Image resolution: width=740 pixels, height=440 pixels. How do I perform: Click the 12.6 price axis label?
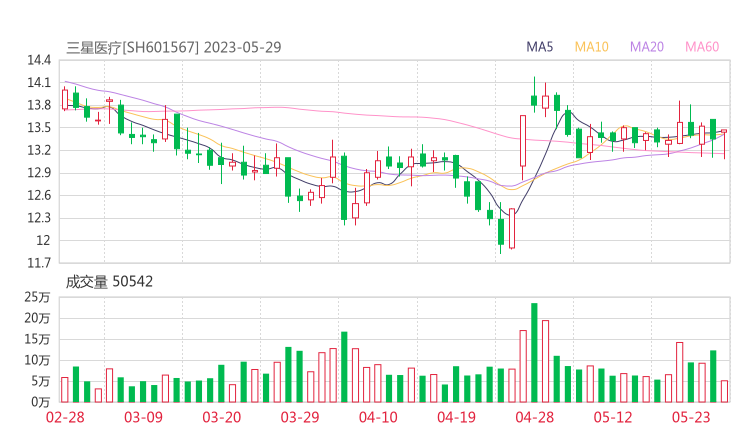(x=38, y=195)
